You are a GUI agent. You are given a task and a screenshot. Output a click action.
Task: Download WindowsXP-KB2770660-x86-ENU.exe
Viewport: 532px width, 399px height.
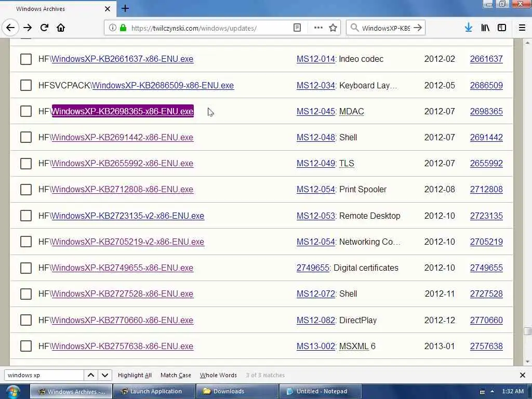coord(122,320)
